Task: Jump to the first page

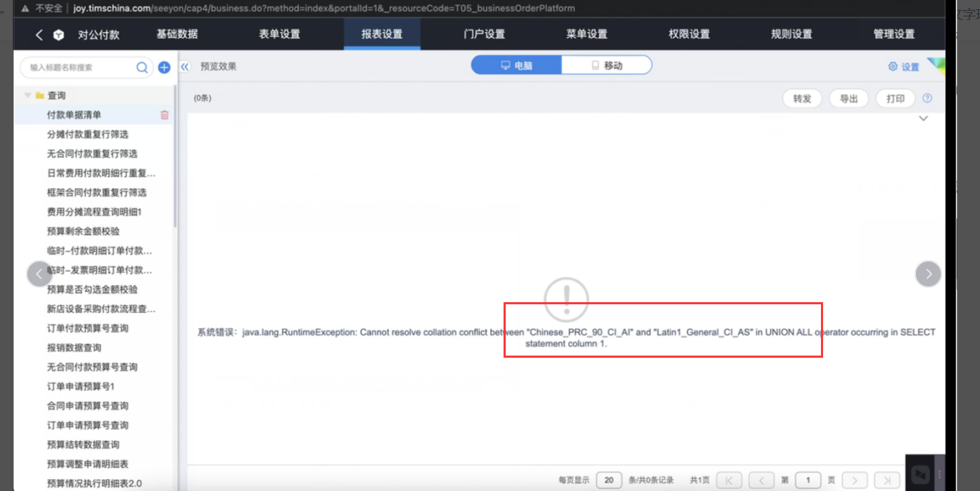Action: tap(730, 480)
